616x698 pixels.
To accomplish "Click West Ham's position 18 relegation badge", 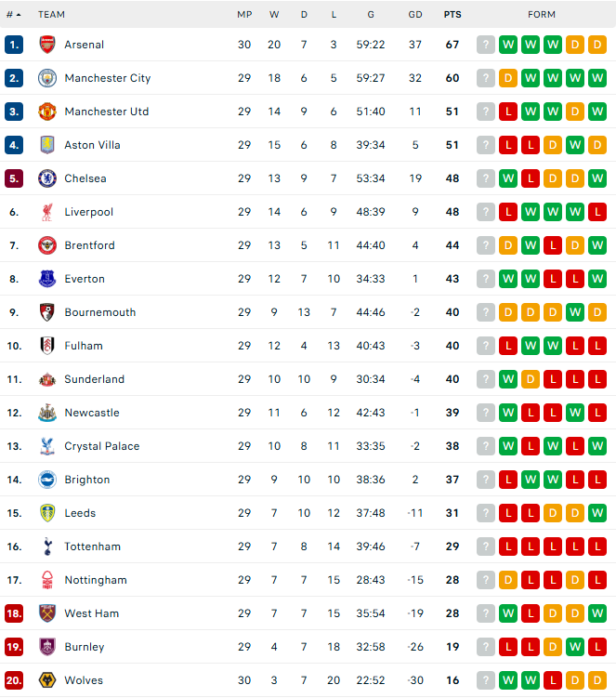I will 14,613.
